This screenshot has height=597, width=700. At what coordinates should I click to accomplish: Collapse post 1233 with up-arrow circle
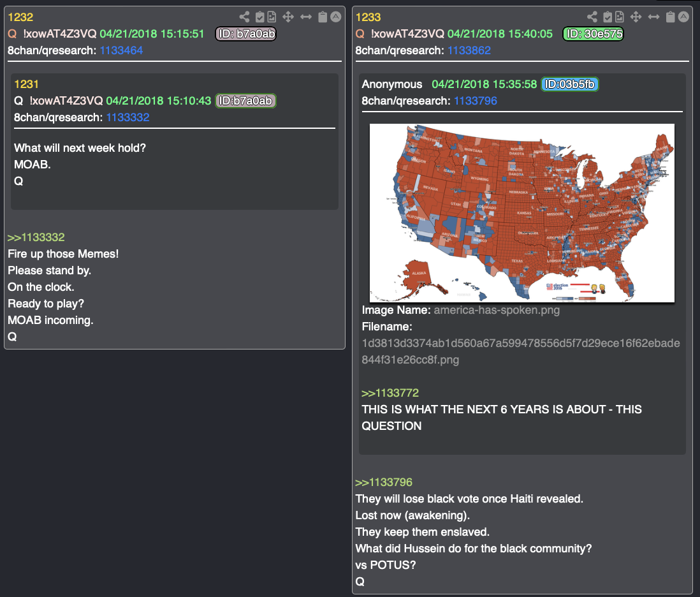[x=683, y=17]
